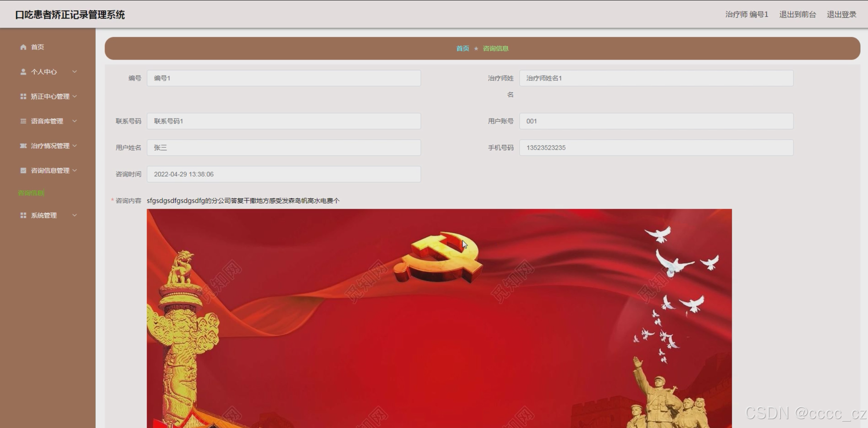The width and height of the screenshot is (868, 428).
Task: Click the grid icon beside 矫正中心管理
Action: click(23, 97)
